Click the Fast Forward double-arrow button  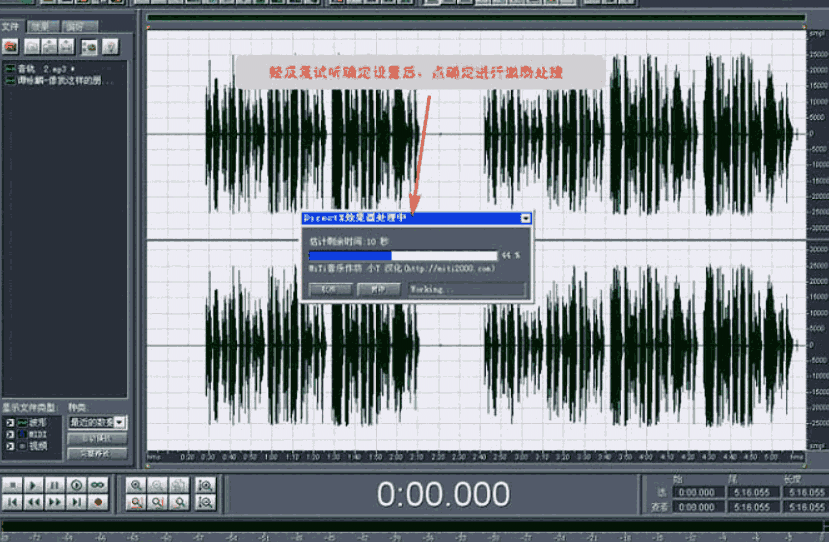point(54,502)
